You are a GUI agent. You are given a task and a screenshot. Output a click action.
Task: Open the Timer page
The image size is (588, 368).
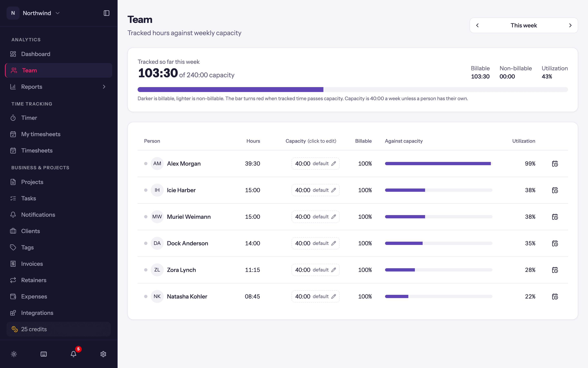pos(59,118)
